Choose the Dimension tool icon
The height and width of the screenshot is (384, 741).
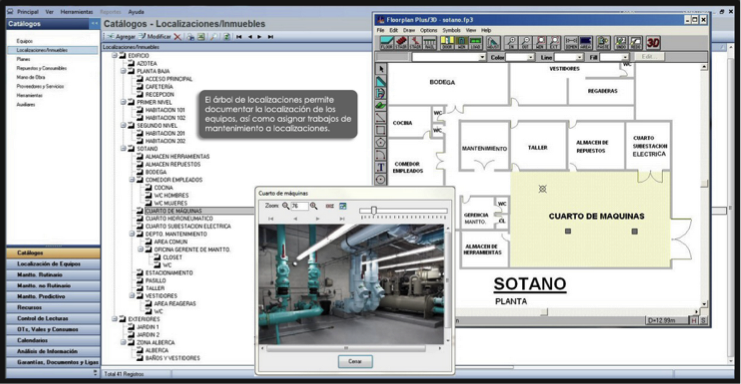pos(571,43)
